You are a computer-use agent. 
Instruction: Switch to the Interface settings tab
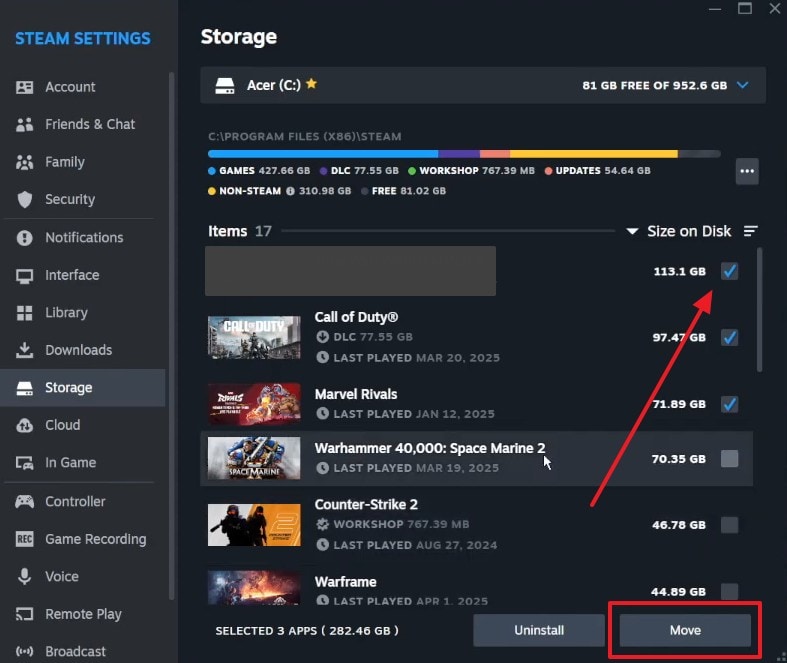[x=71, y=275]
